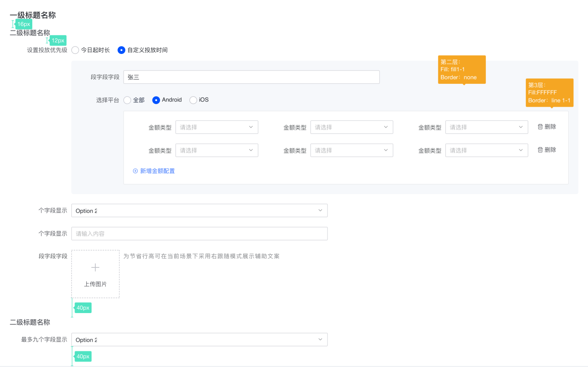Focus the 请输入内容 input field

199,234
